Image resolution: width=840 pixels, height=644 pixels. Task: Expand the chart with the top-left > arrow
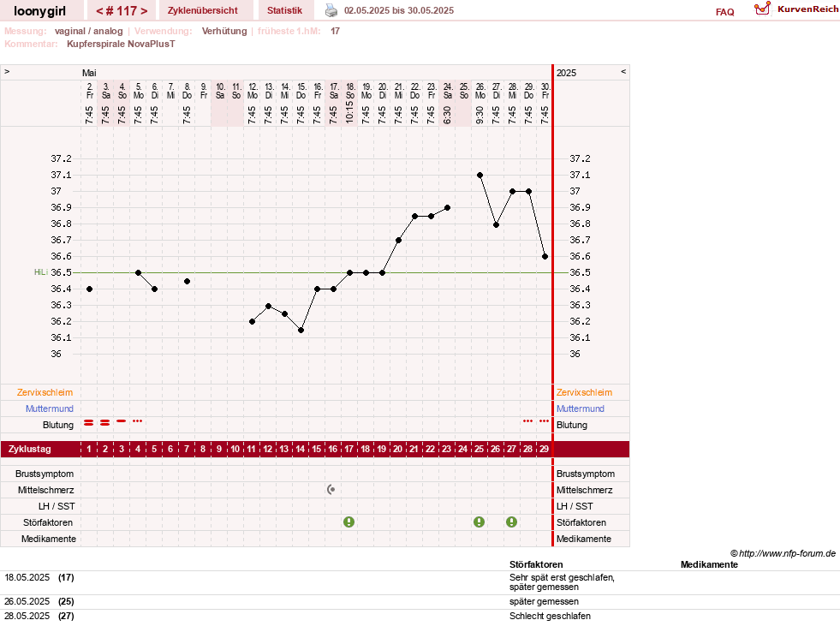[7, 71]
